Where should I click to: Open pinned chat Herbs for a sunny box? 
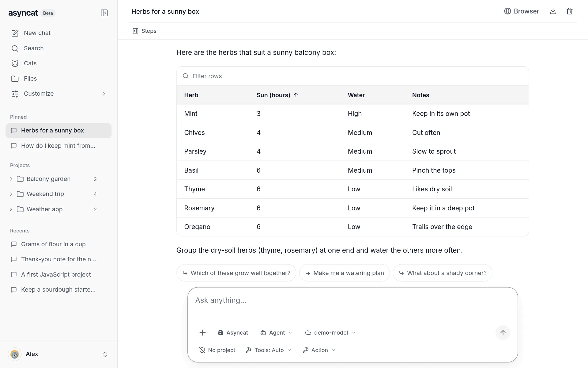point(58,131)
